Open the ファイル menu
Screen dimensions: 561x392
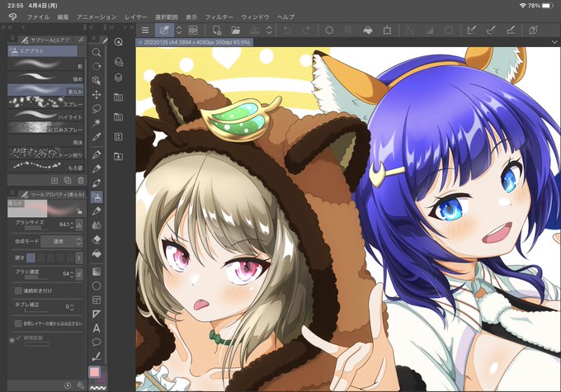coord(38,17)
